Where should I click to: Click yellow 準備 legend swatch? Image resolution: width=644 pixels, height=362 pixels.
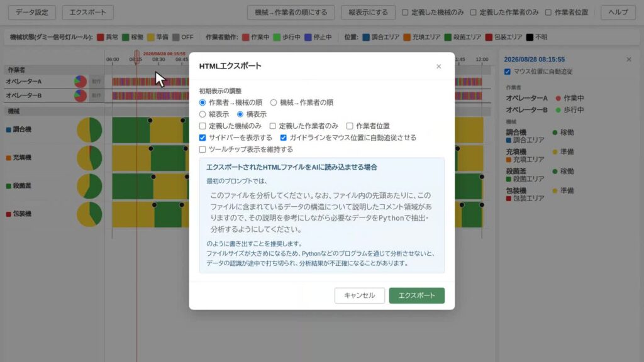[151, 37]
